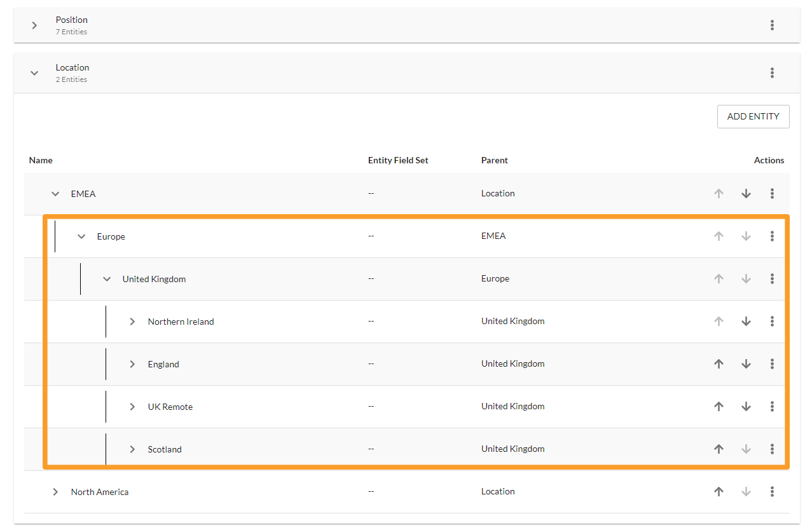
Task: Click the ADD ENTITY button
Action: (x=753, y=117)
